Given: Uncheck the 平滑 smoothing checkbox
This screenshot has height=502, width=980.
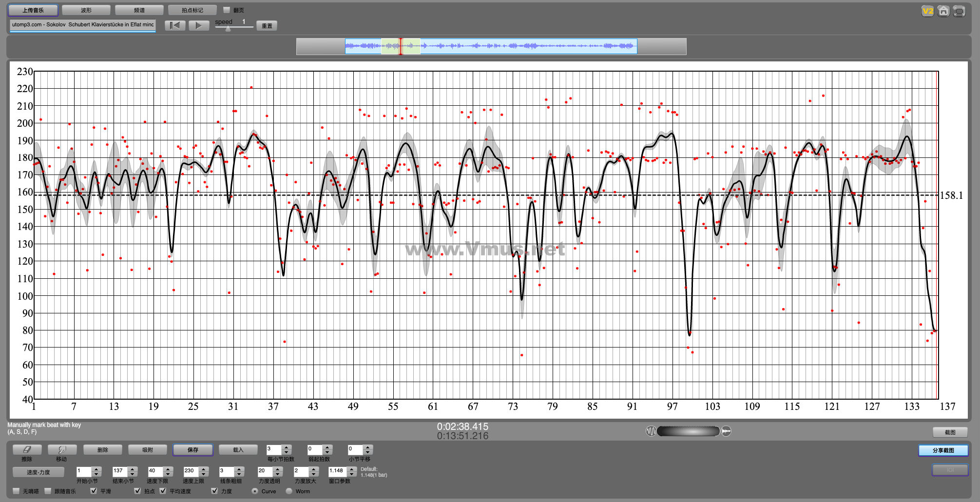Looking at the screenshot, I should click(x=94, y=491).
